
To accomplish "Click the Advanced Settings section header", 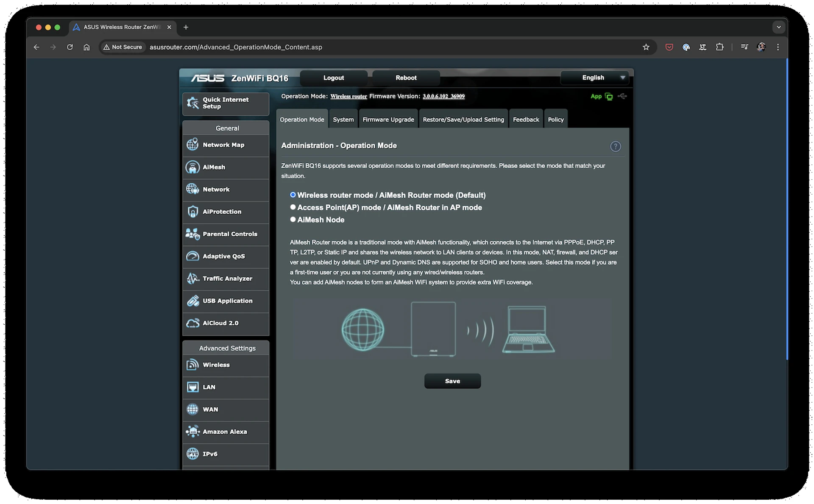I will pyautogui.click(x=227, y=348).
